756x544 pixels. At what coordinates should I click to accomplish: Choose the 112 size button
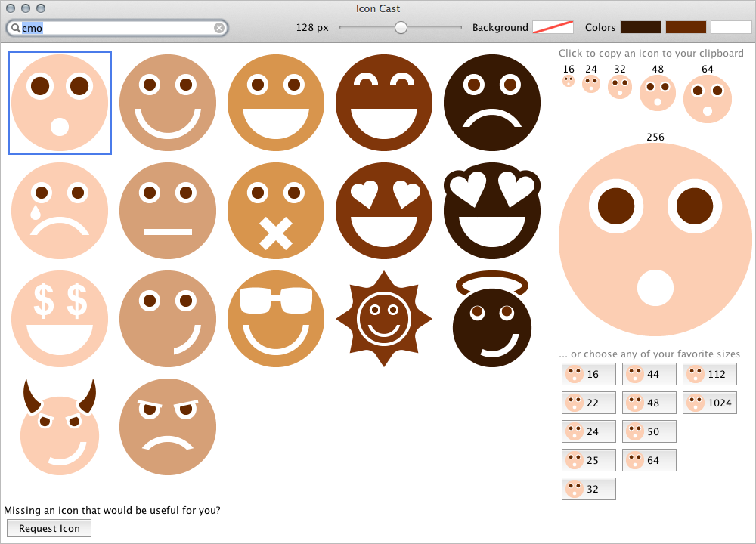pyautogui.click(x=710, y=374)
